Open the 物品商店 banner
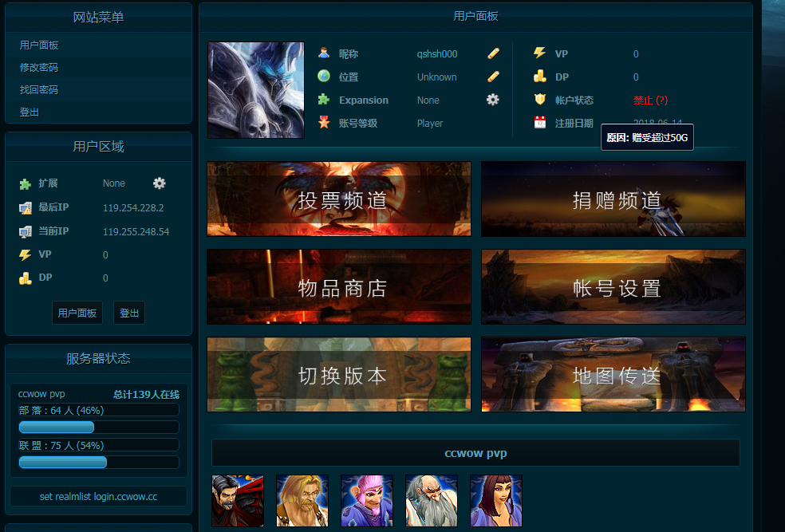Image resolution: width=785 pixels, height=532 pixels. [338, 286]
